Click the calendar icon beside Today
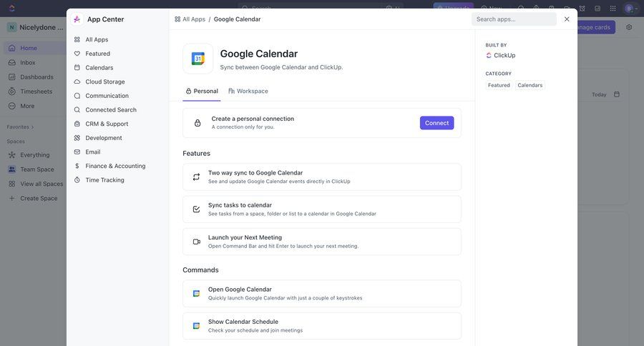 (617, 94)
